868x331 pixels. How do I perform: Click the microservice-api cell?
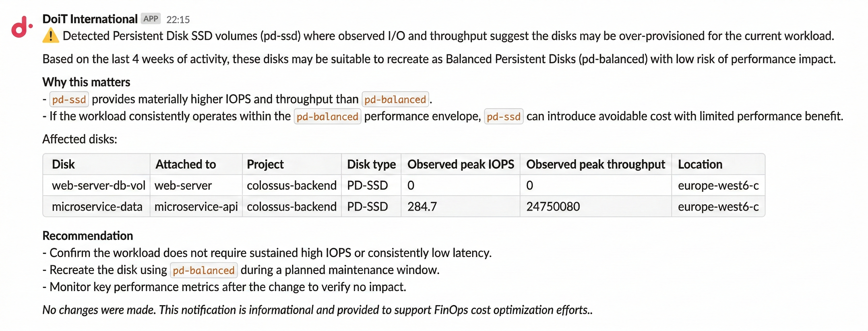tap(196, 207)
